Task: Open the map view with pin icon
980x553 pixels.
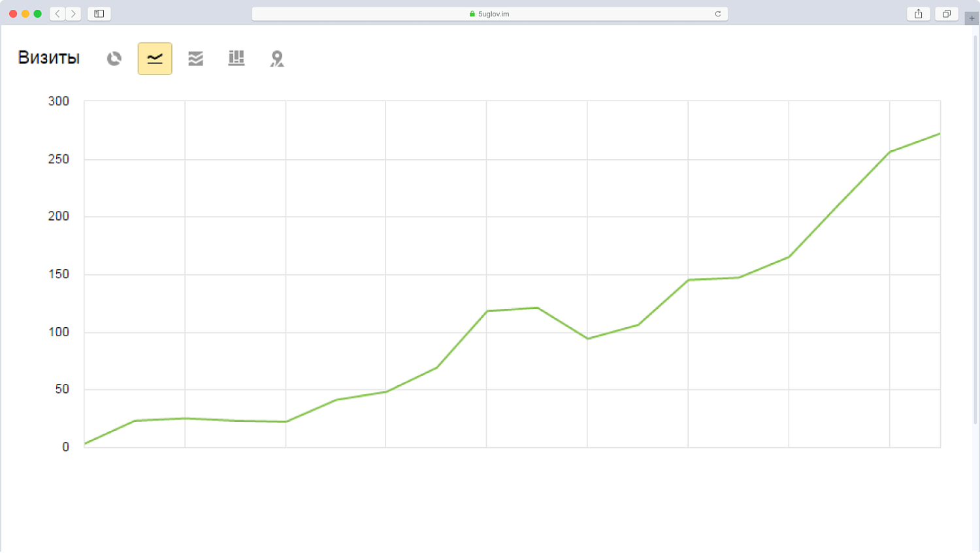Action: pyautogui.click(x=277, y=59)
